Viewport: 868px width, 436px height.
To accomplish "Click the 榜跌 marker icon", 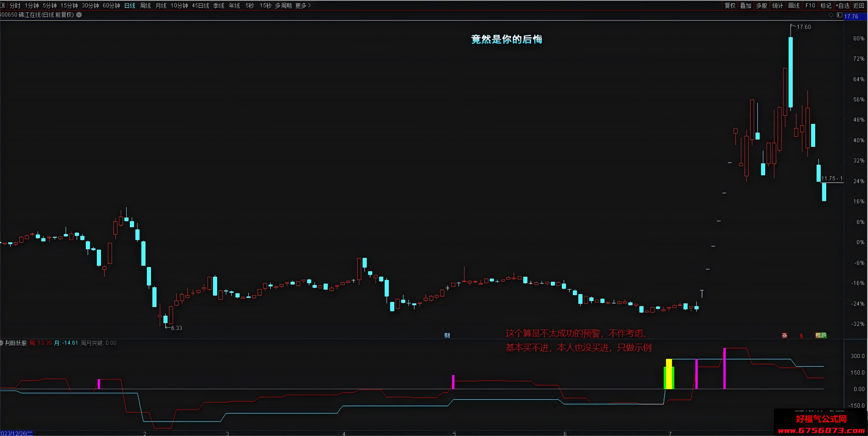I will tap(821, 335).
